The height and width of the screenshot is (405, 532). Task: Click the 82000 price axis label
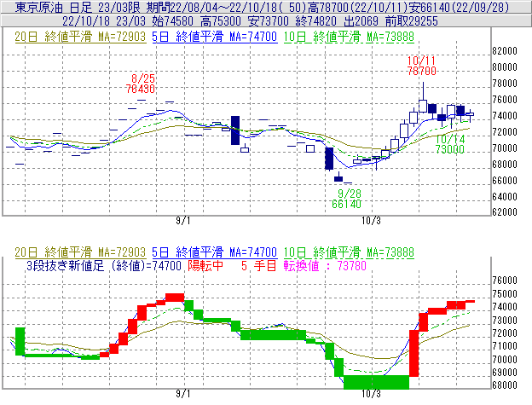tap(505, 51)
